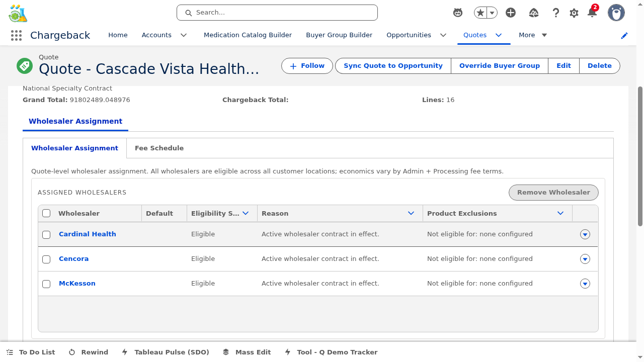This screenshot has width=644, height=362.
Task: Check the Cardinal Health row checkbox
Action: tap(46, 235)
